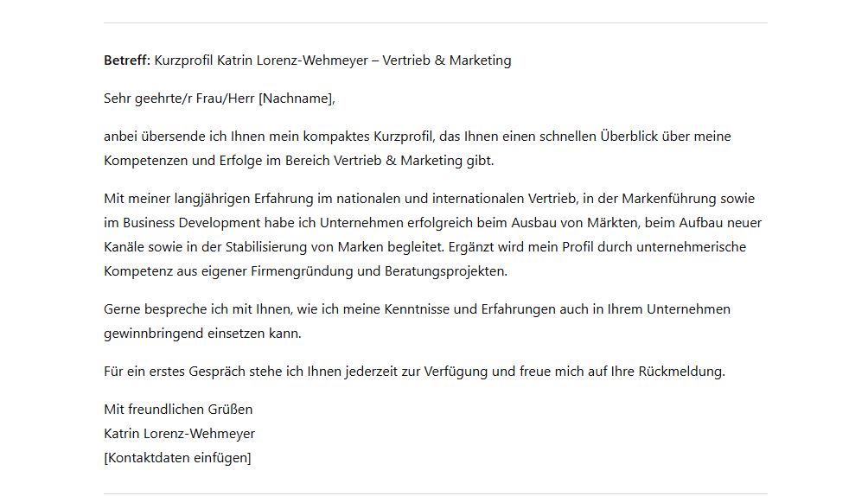Click the signature name "Katrin Lorenz-Wehmeyer"

click(x=179, y=434)
